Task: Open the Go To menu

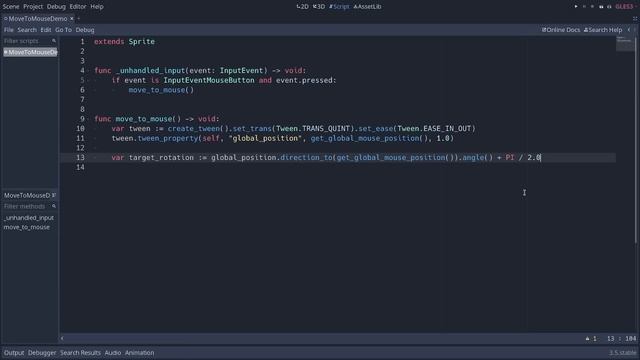Action: (x=63, y=30)
